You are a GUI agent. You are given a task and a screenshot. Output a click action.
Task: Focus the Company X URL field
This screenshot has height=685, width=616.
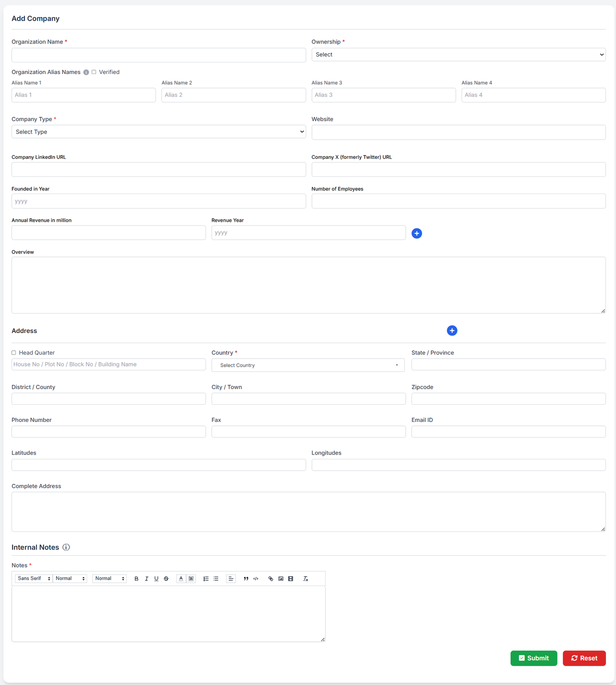click(x=458, y=169)
